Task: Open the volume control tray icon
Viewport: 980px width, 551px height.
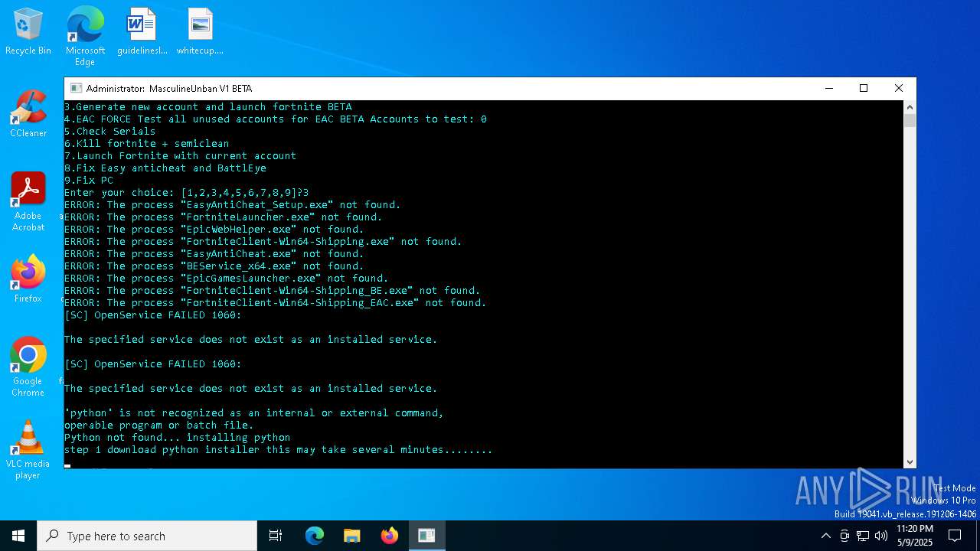Action: pos(881,536)
